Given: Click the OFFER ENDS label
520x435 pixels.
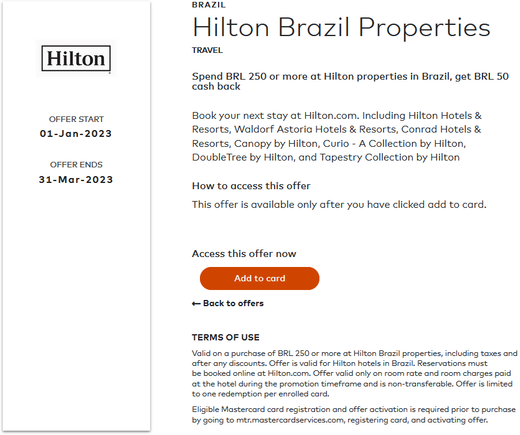Looking at the screenshot, I should point(76,165).
